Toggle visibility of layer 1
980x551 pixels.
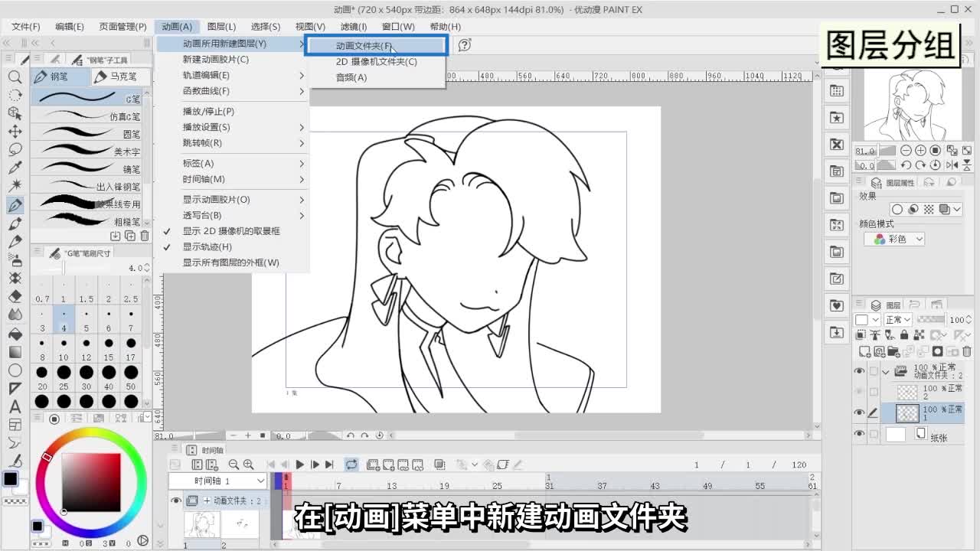point(860,413)
